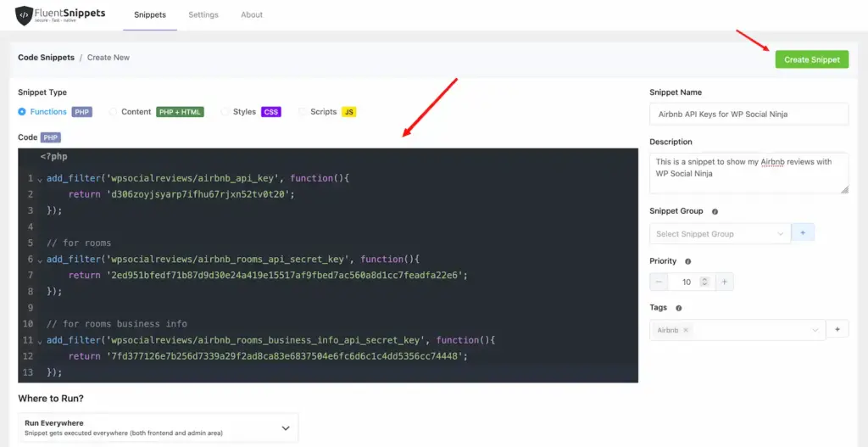Open the Settings tab

click(203, 15)
